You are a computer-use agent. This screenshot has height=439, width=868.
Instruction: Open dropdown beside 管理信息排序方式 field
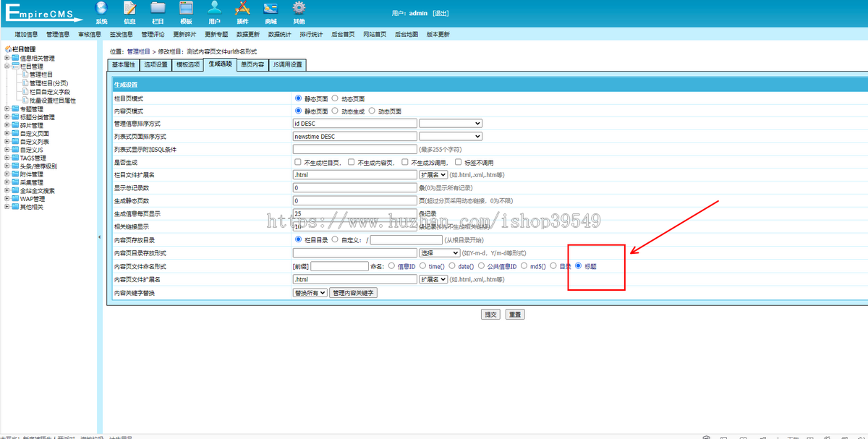click(450, 124)
